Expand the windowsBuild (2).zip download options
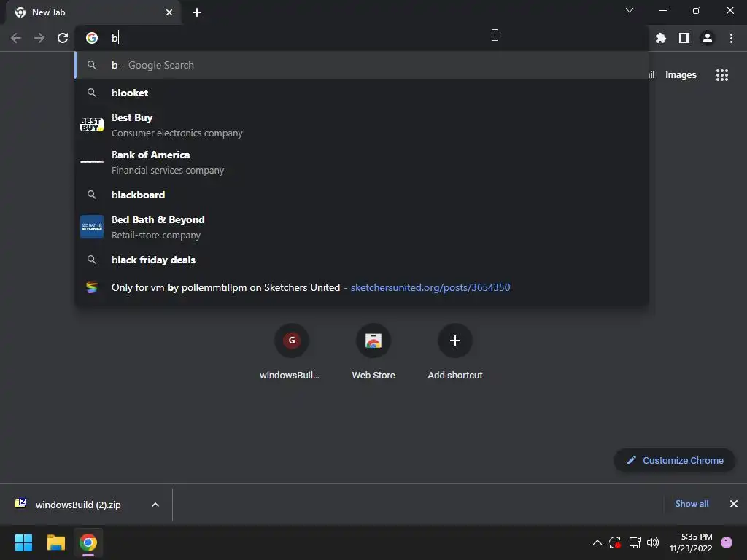 tap(155, 505)
